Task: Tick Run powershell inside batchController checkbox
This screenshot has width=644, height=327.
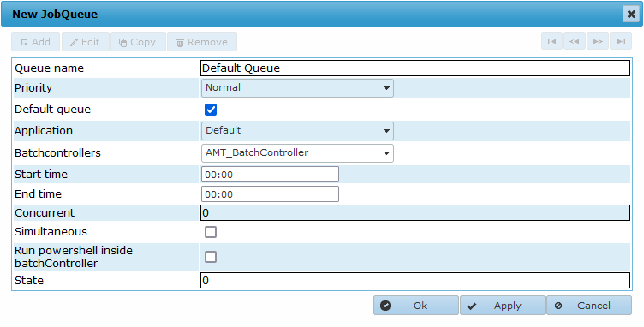Action: pyautogui.click(x=211, y=257)
